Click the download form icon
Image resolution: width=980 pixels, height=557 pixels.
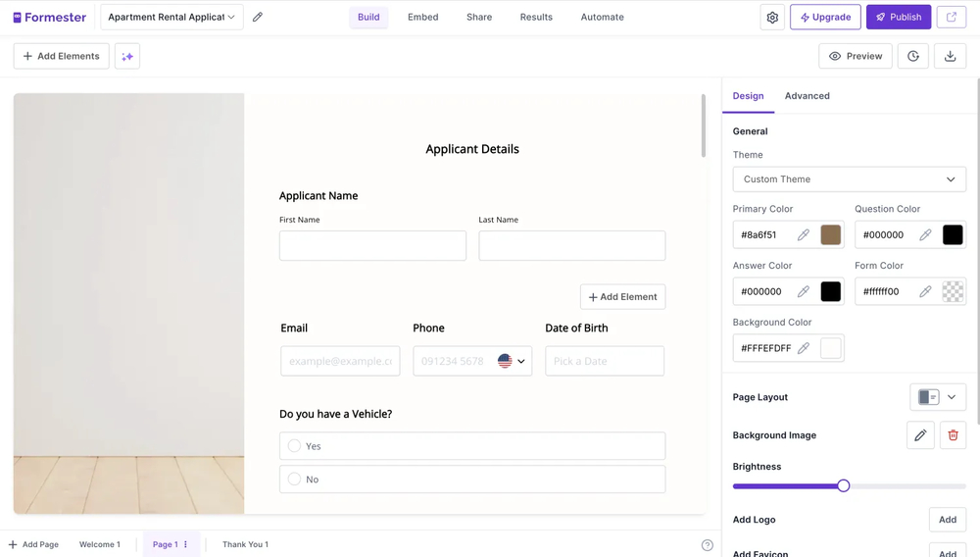[x=950, y=56]
